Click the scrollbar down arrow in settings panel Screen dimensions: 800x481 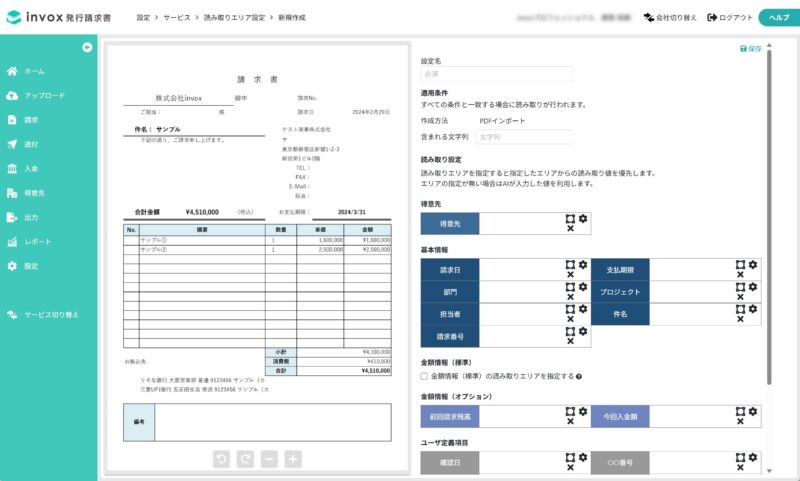click(769, 471)
